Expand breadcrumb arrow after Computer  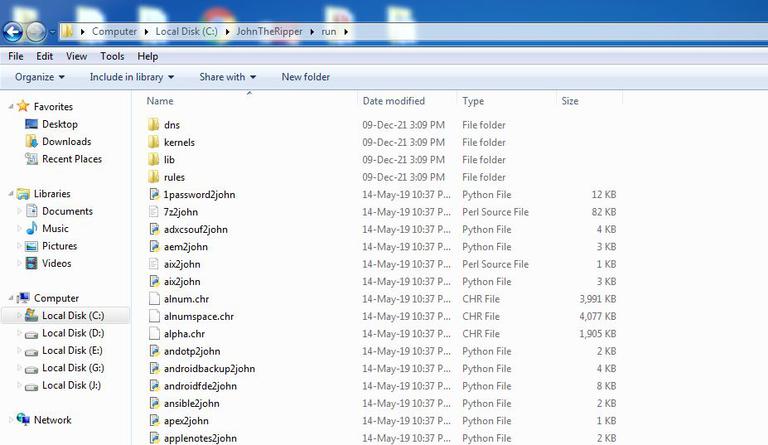[x=146, y=32]
